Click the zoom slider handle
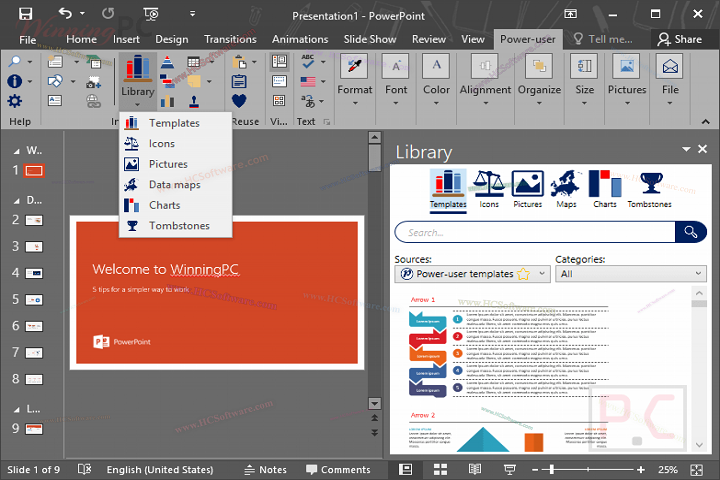720x480 pixels. 552,469
